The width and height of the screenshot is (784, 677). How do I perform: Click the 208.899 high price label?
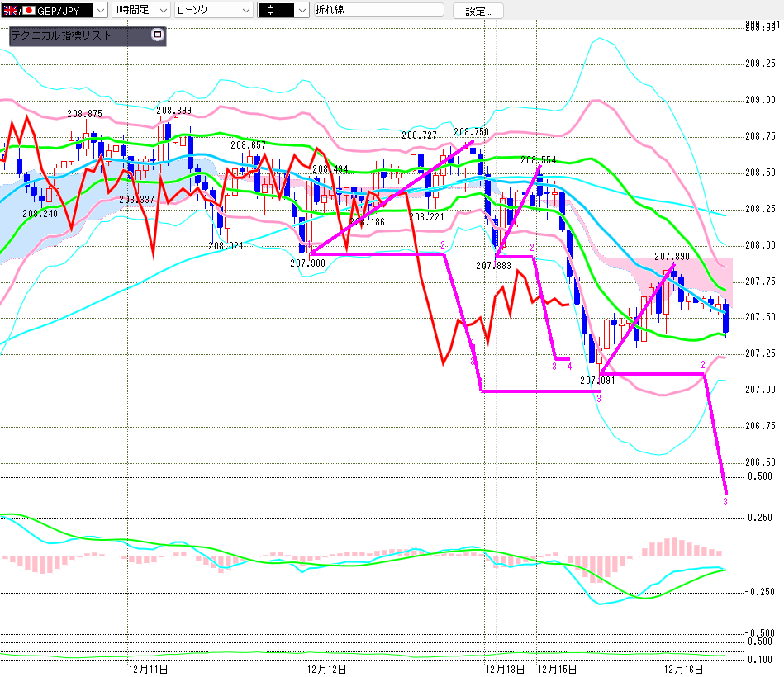[x=173, y=111]
